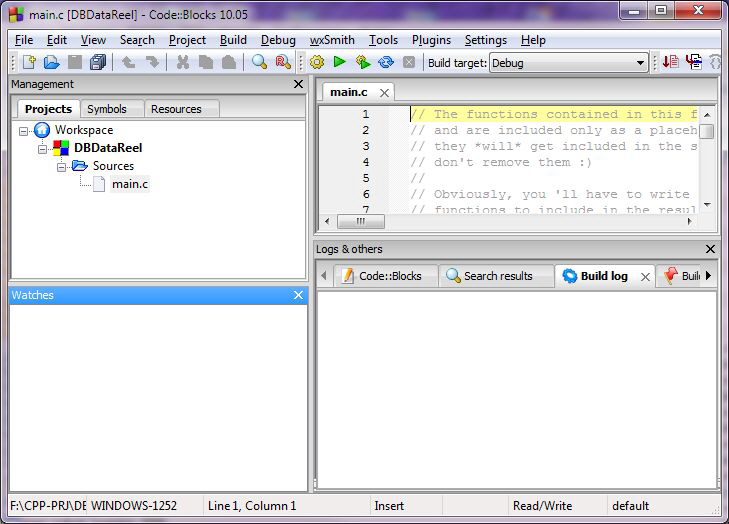This screenshot has width=729, height=524.
Task: Click the DBDataReel project colored icon
Action: coord(61,148)
